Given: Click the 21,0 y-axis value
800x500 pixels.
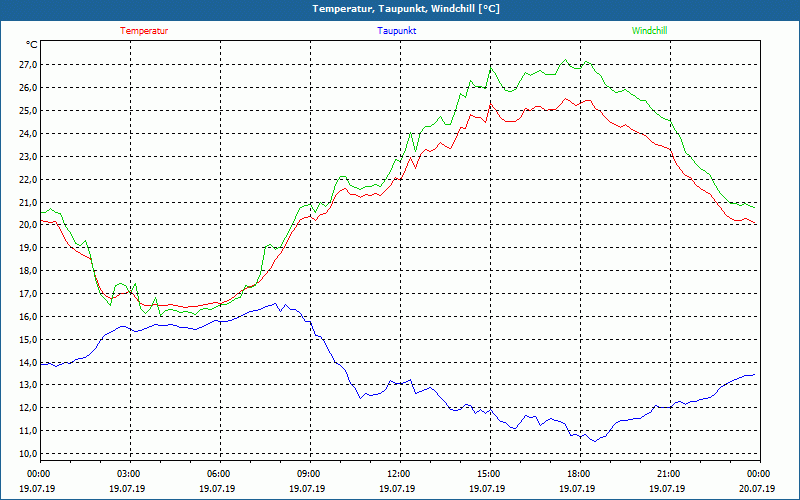Looking at the screenshot, I should tap(28, 202).
